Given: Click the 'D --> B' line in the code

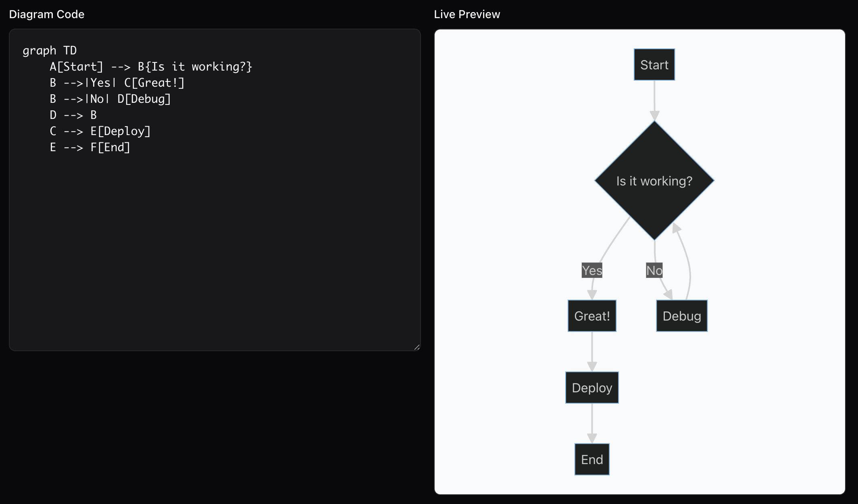Looking at the screenshot, I should 73,115.
